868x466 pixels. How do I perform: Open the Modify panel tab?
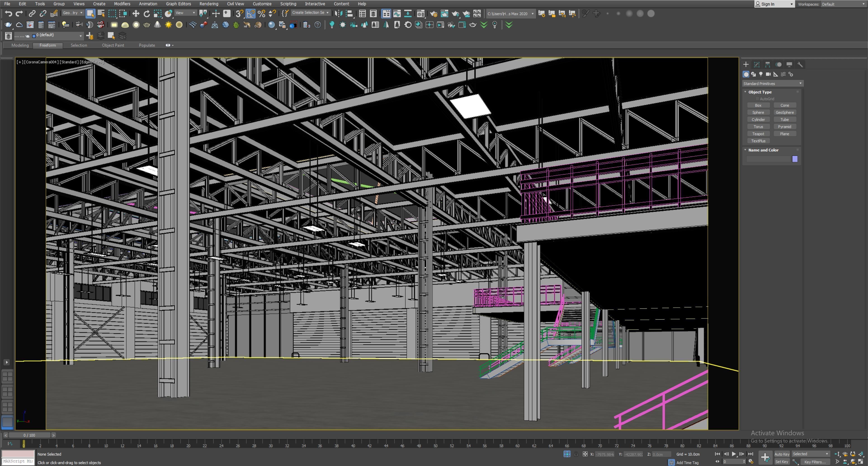coord(757,64)
